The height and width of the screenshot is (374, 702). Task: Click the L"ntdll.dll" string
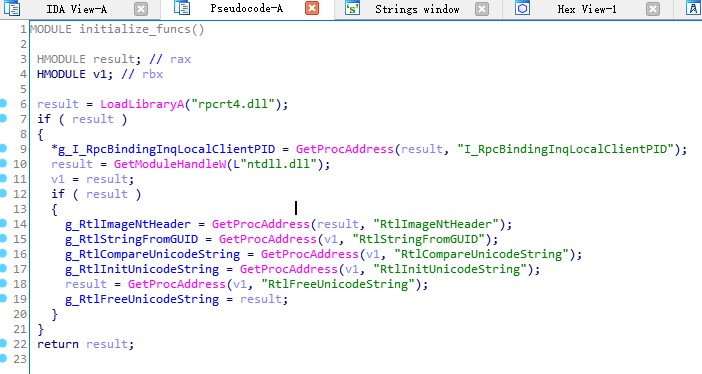[x=275, y=164]
